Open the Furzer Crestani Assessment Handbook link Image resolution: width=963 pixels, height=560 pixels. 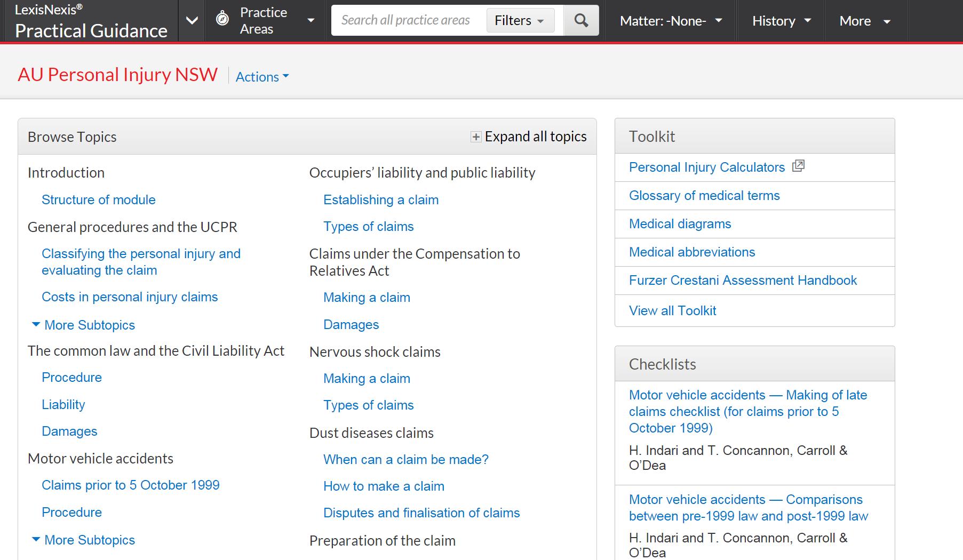pyautogui.click(x=743, y=281)
